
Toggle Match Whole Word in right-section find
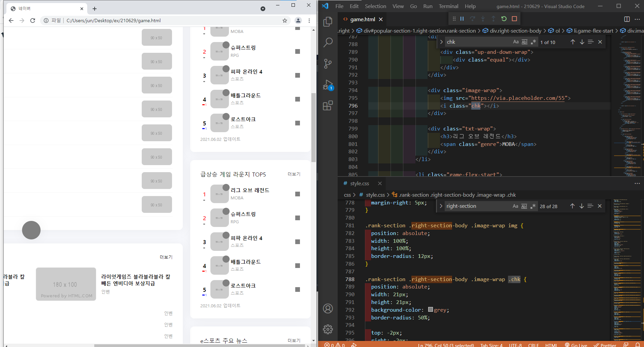[524, 206]
